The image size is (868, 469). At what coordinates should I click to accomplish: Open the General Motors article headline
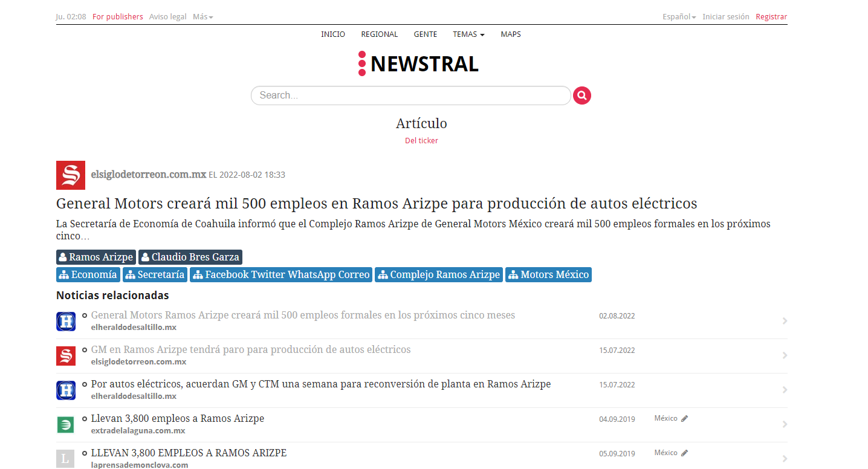[x=377, y=203]
